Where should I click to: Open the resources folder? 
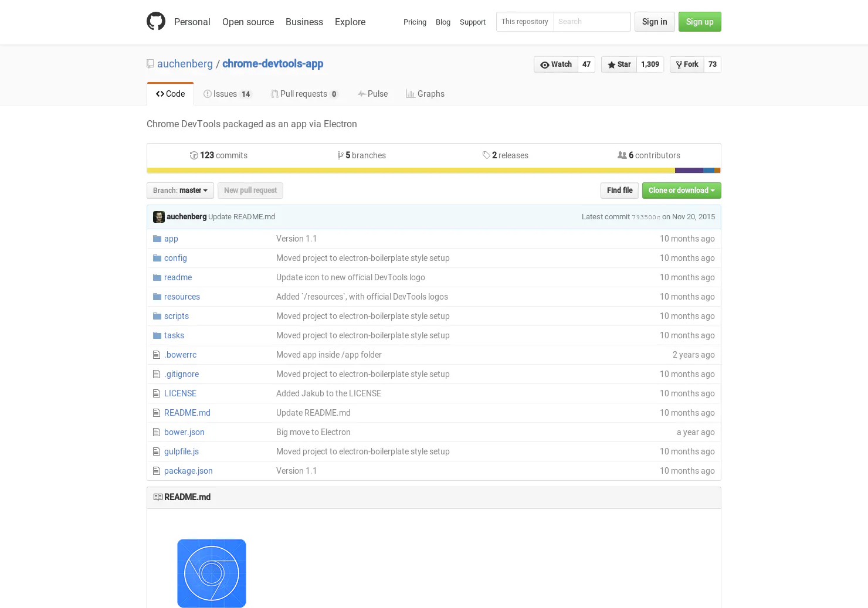[x=182, y=297]
